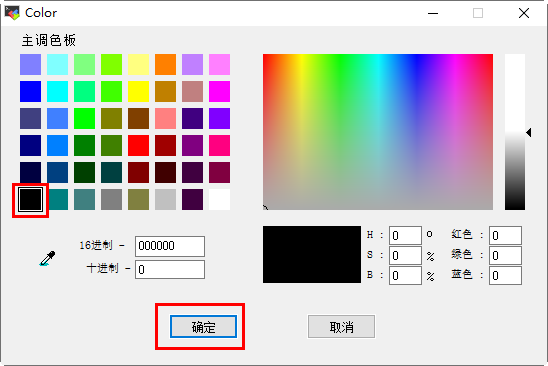Select the brown palette swatch
Viewport: 548px width, 366px height.
(x=138, y=119)
